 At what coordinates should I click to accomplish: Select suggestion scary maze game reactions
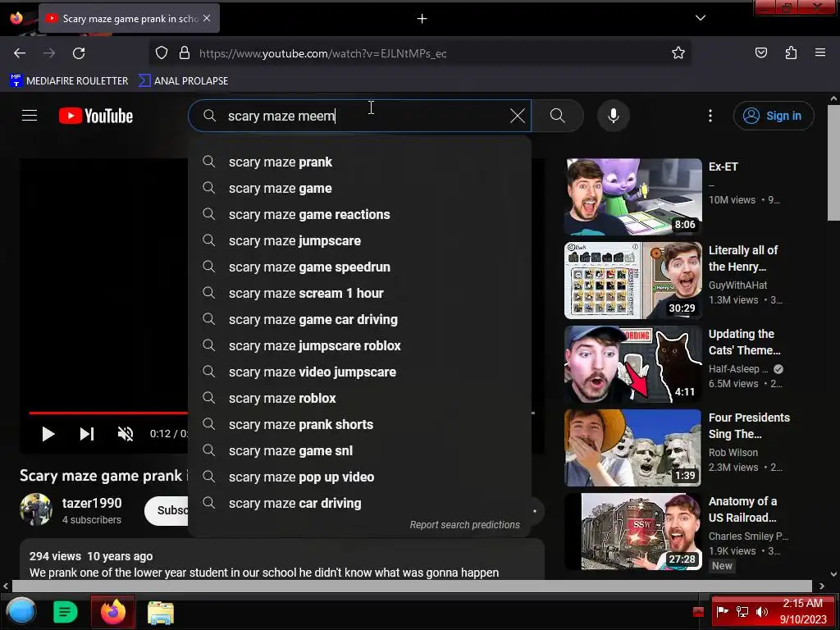click(x=359, y=214)
